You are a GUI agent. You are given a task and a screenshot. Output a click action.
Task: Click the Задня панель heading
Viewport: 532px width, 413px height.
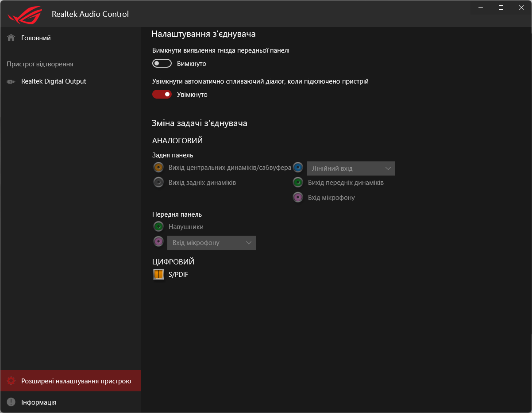tap(173, 155)
